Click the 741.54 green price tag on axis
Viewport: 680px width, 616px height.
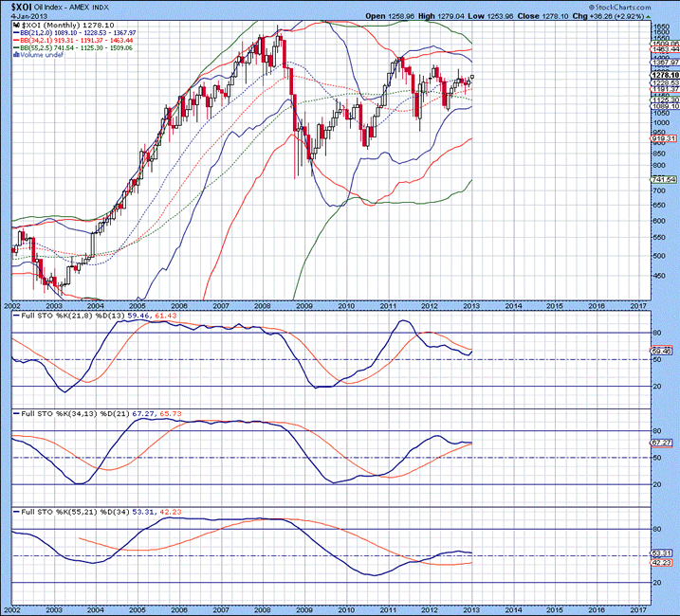[664, 179]
